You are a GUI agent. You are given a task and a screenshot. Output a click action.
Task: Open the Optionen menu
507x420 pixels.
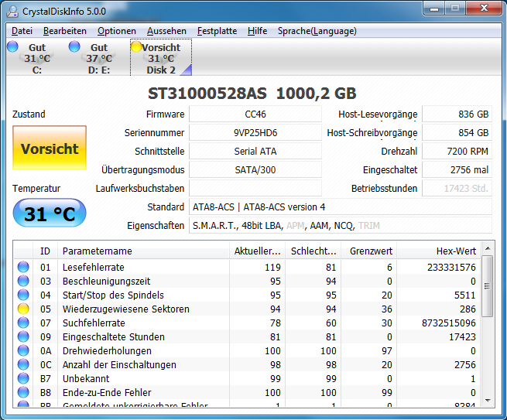(117, 31)
